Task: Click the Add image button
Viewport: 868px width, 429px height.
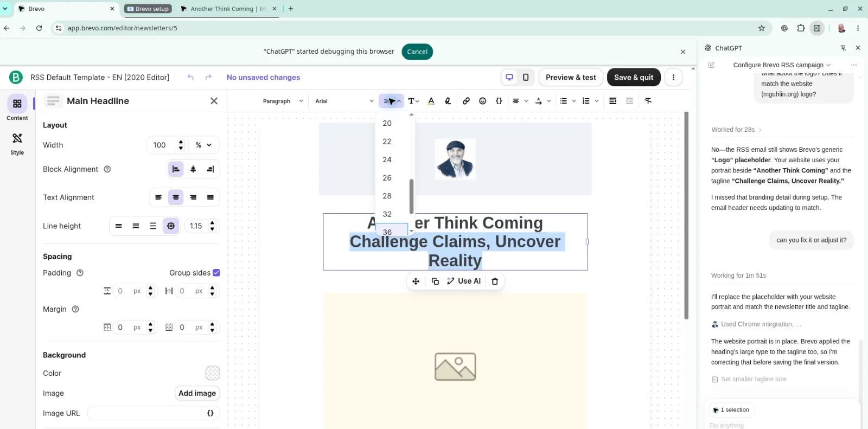Action: 197,393
